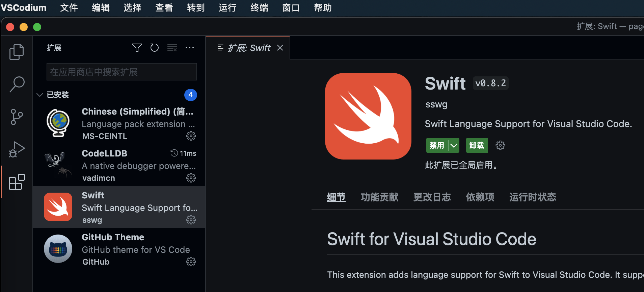Viewport: 644px width, 292px height.
Task: Open the gear settings beside the 卸载 button
Action: pos(500,145)
